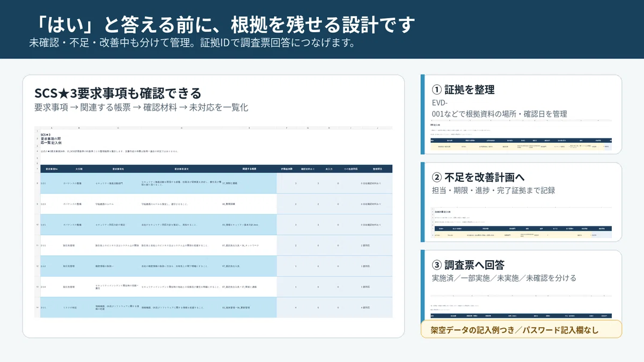Open the SCS★3 要求事項 spreadsheet screenshot

tap(214, 221)
